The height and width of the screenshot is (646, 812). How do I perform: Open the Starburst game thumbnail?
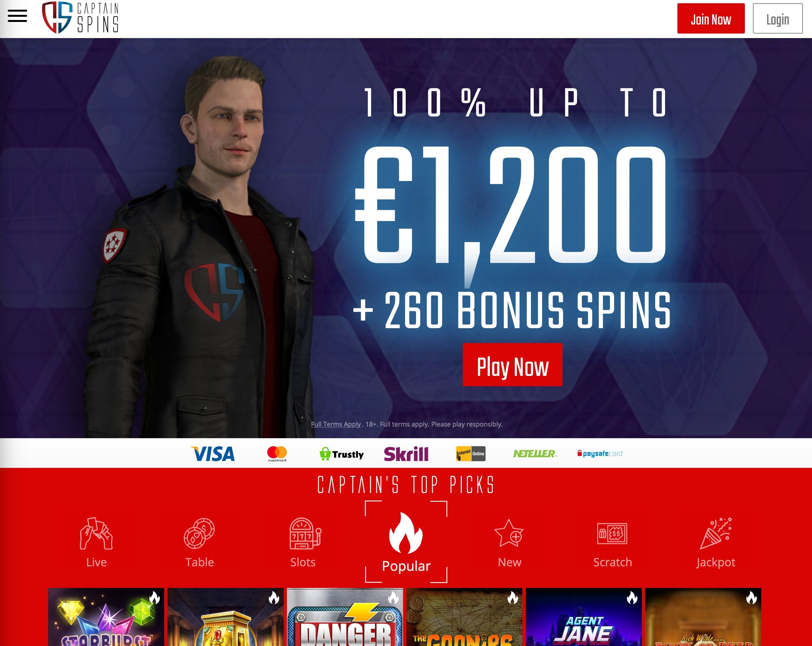tap(106, 617)
